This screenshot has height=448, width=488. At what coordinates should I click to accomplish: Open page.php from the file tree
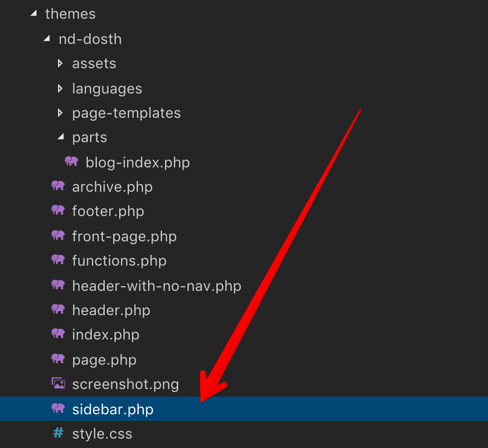coord(104,359)
